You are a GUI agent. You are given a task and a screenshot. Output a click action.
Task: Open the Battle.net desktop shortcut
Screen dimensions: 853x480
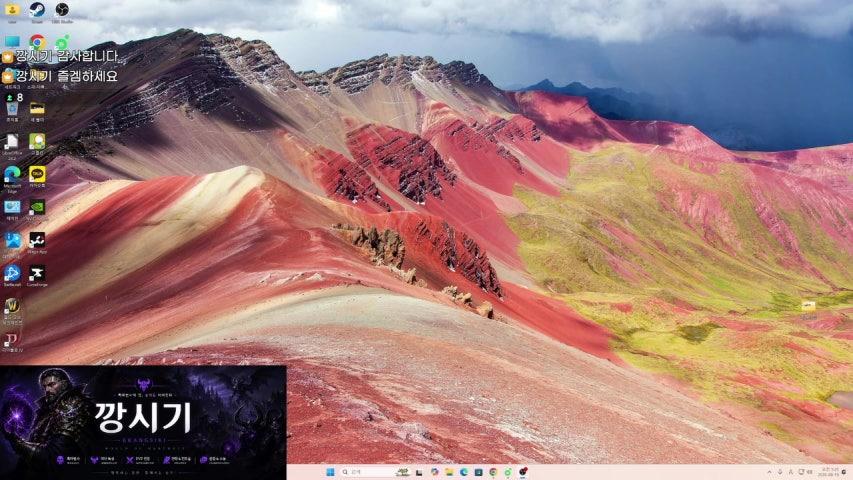click(12, 273)
